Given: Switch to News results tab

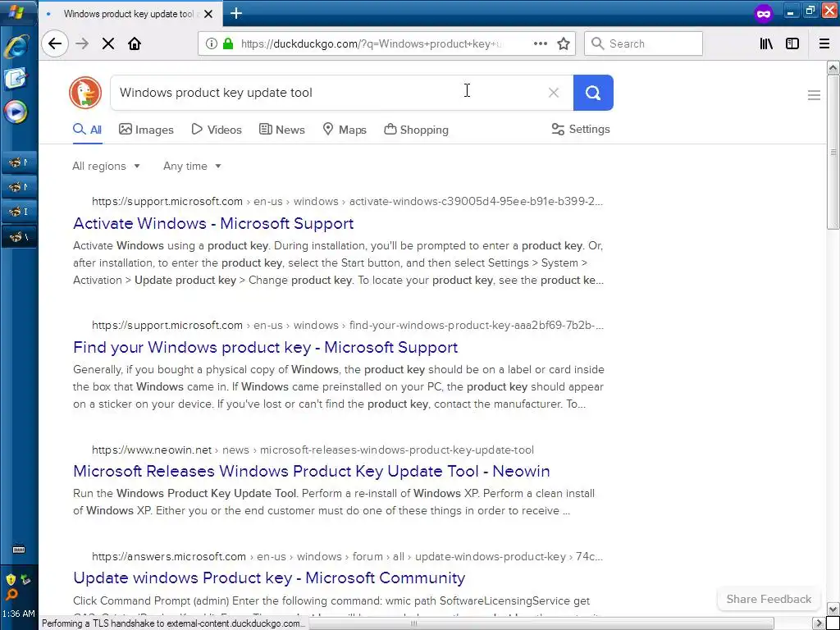Looking at the screenshot, I should [282, 130].
